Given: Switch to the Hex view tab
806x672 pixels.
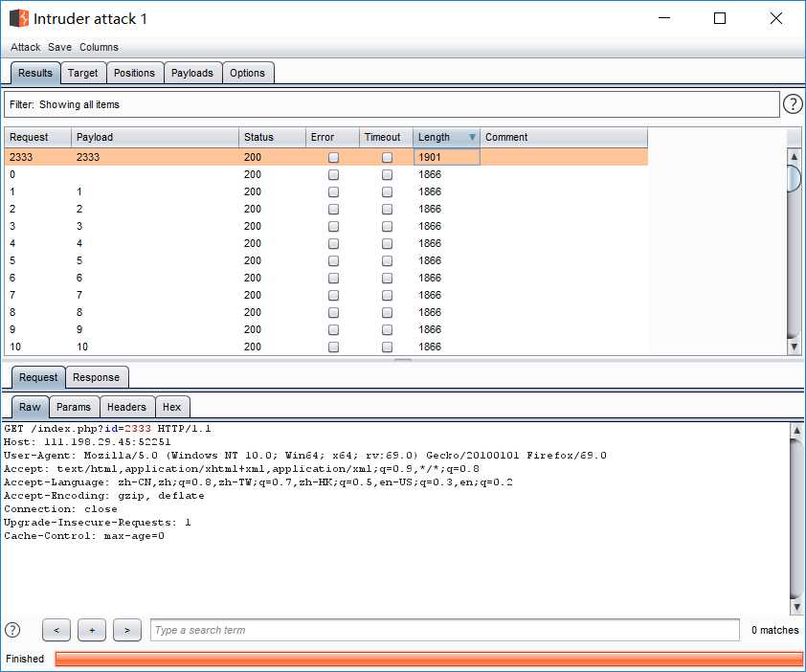Looking at the screenshot, I should pyautogui.click(x=171, y=407).
